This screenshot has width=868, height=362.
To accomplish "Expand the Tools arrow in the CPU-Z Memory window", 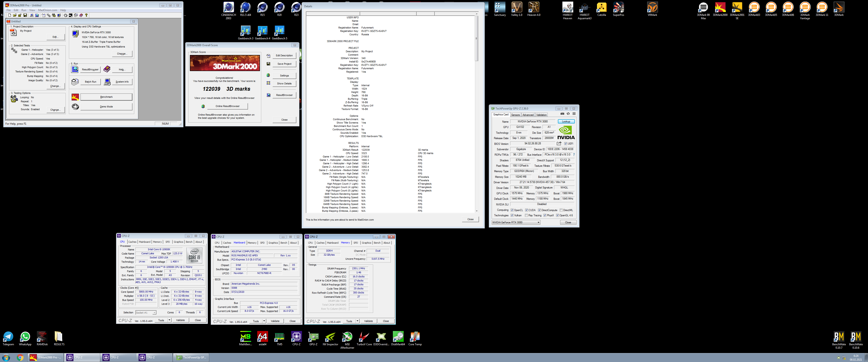I will (357, 321).
